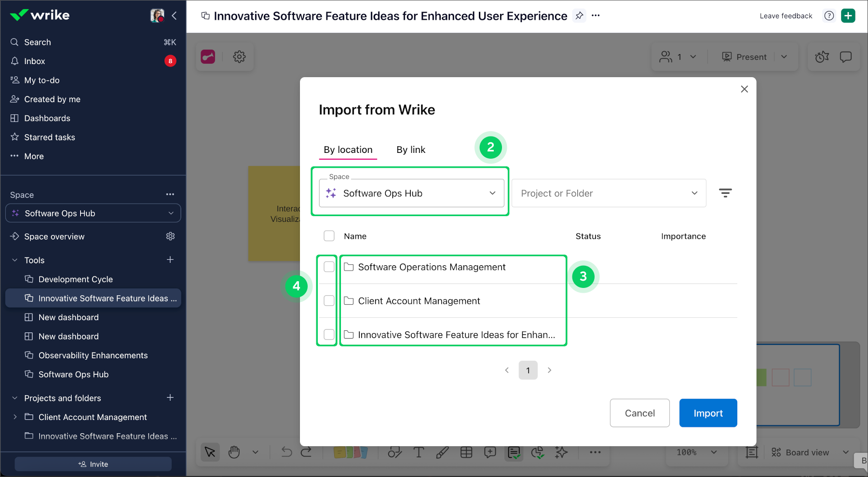The image size is (868, 477).
Task: Pin the whiteboard title
Action: [579, 15]
